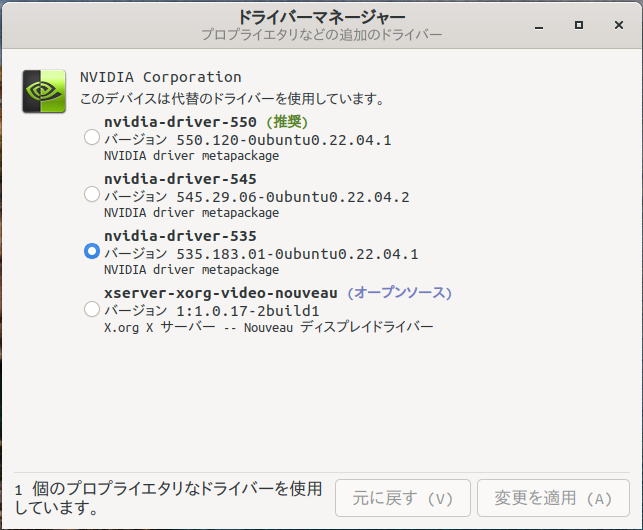The width and height of the screenshot is (643, 530).
Task: Click NVIDIA driver metapackage under nvidia-driver-550
Action: (192, 156)
